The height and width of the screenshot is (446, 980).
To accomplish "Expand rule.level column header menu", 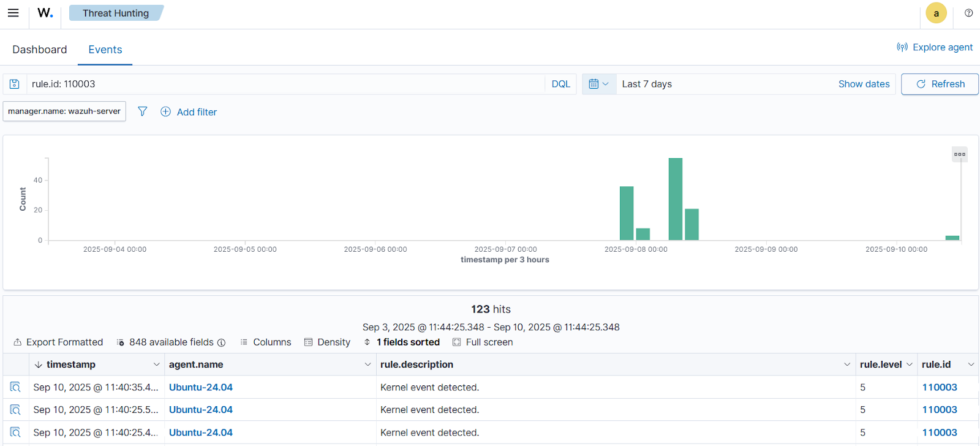I will tap(909, 365).
